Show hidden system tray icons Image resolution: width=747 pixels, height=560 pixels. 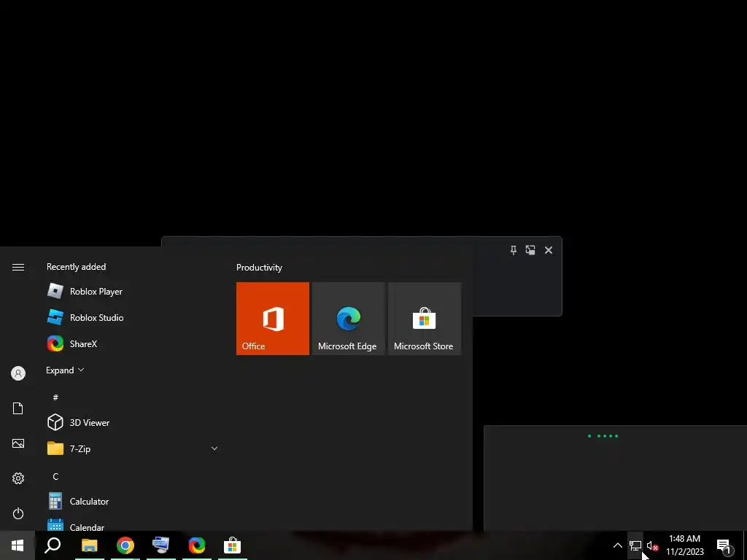617,545
